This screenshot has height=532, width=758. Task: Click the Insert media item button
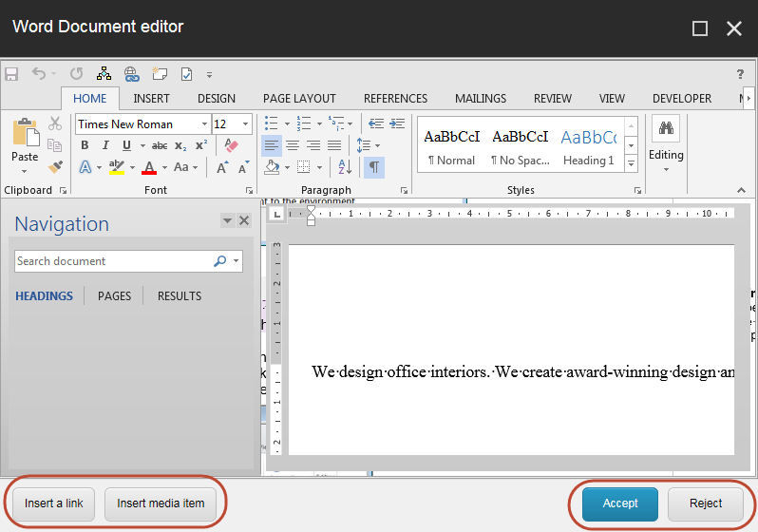tap(161, 503)
